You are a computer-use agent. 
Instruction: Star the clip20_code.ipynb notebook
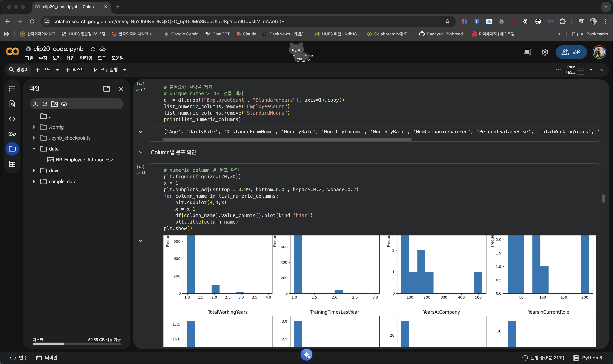(x=93, y=49)
